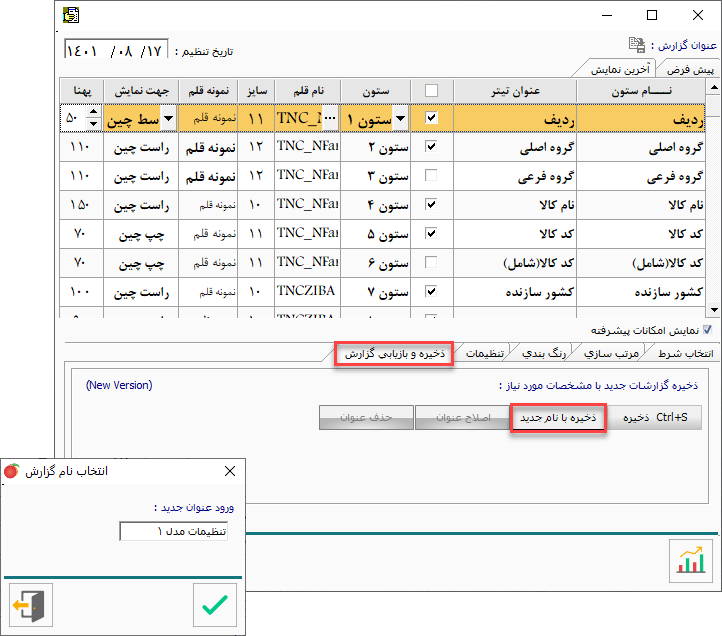The image size is (722, 636).
Task: Select ستون ۷ cell in table
Action: (x=375, y=292)
